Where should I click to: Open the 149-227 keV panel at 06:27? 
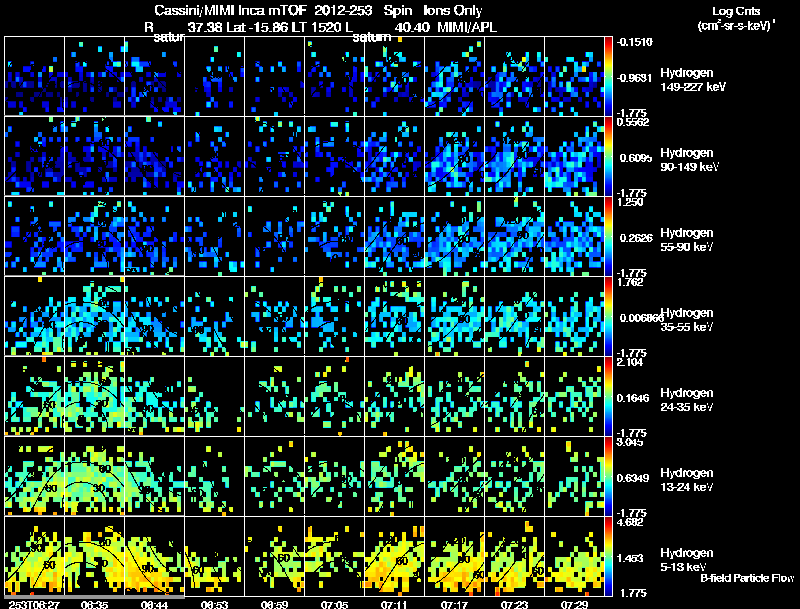tap(34, 76)
